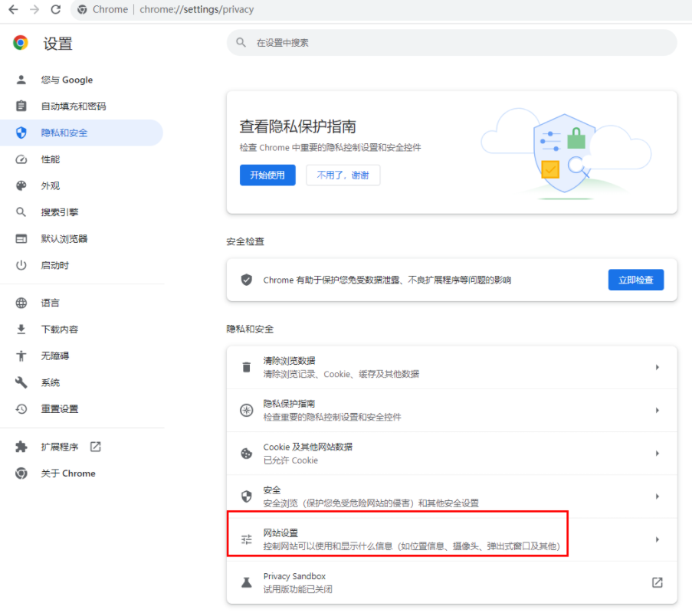The image size is (692, 616).
Task: Open 启动时 settings section
Action: 82,265
